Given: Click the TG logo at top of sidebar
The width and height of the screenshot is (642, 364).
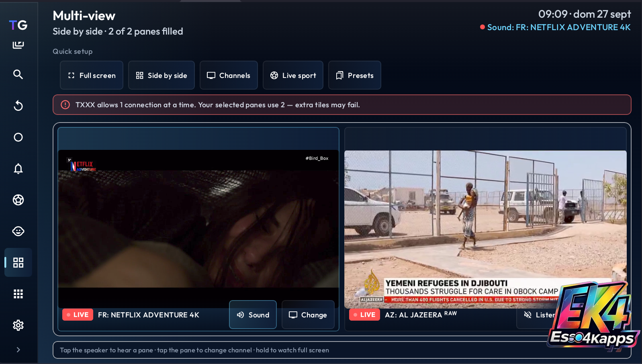Looking at the screenshot, I should click(18, 25).
